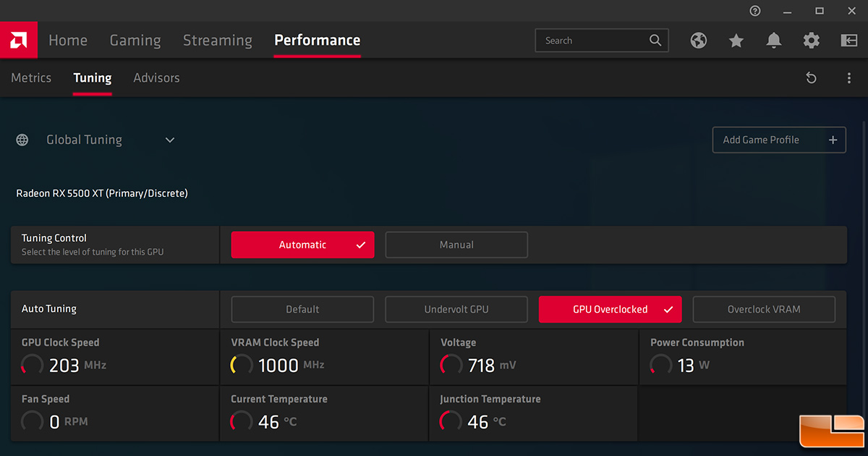Click the Auto Tuning label
868x456 pixels.
tap(49, 309)
